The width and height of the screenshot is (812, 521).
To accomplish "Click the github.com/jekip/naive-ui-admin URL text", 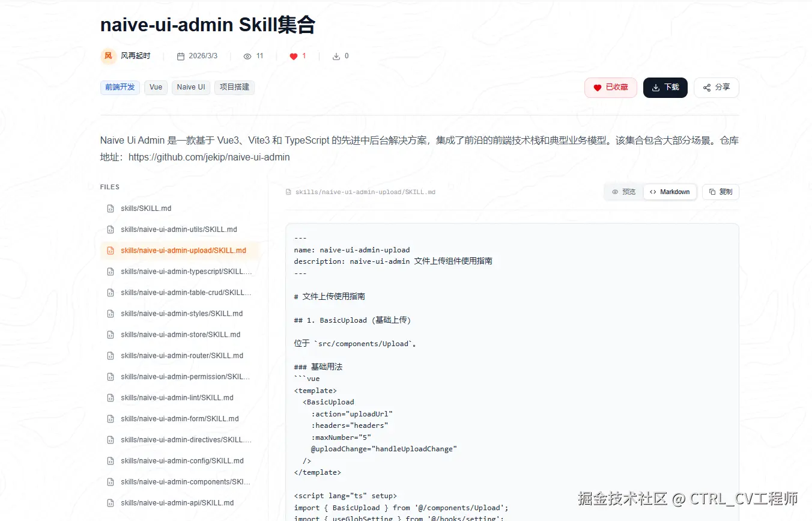I will 209,157.
